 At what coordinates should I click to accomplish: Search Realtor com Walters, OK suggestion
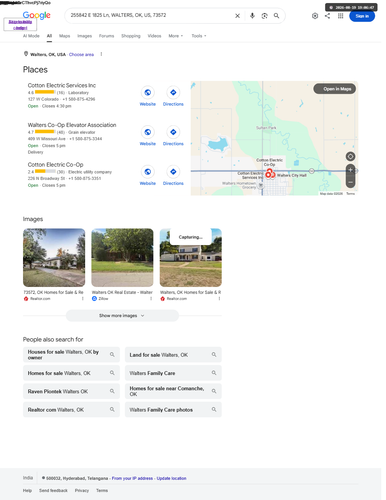click(x=71, y=410)
